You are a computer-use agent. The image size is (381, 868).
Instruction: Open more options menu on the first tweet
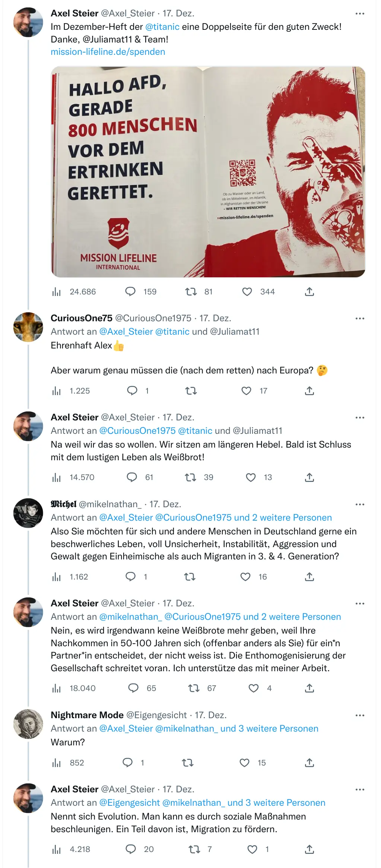(360, 14)
